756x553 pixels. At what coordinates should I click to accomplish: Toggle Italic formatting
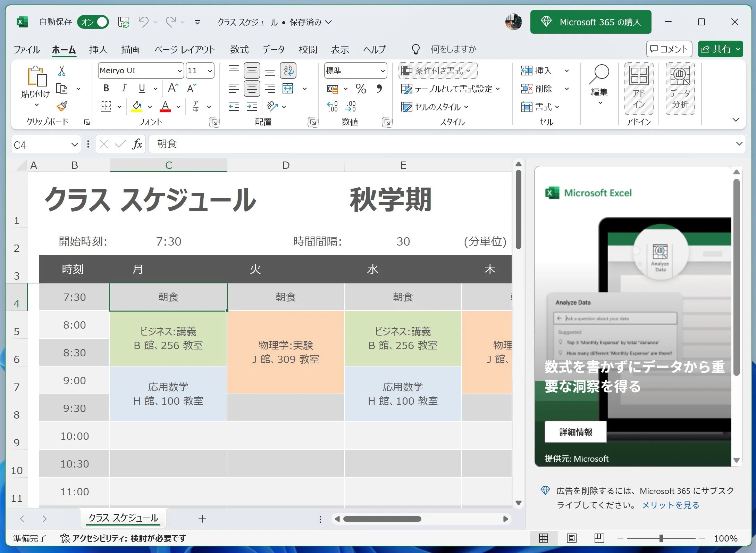pos(124,88)
